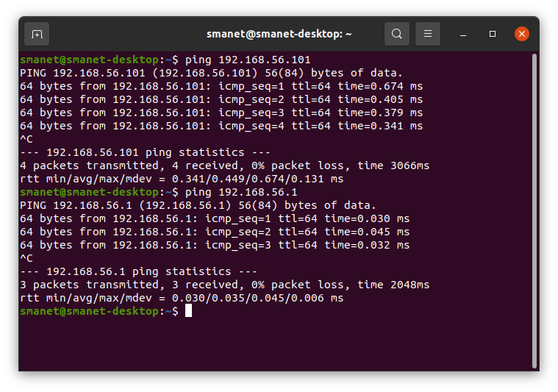
Task: Click the icmp_seq=1 time=0.674 ms line
Action: tap(221, 86)
